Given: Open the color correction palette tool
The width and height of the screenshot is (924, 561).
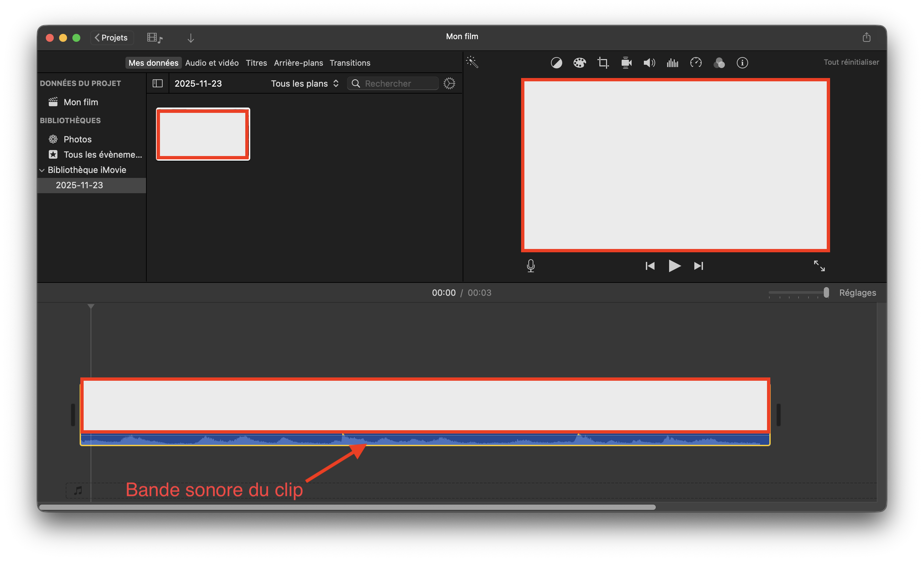Looking at the screenshot, I should (579, 63).
